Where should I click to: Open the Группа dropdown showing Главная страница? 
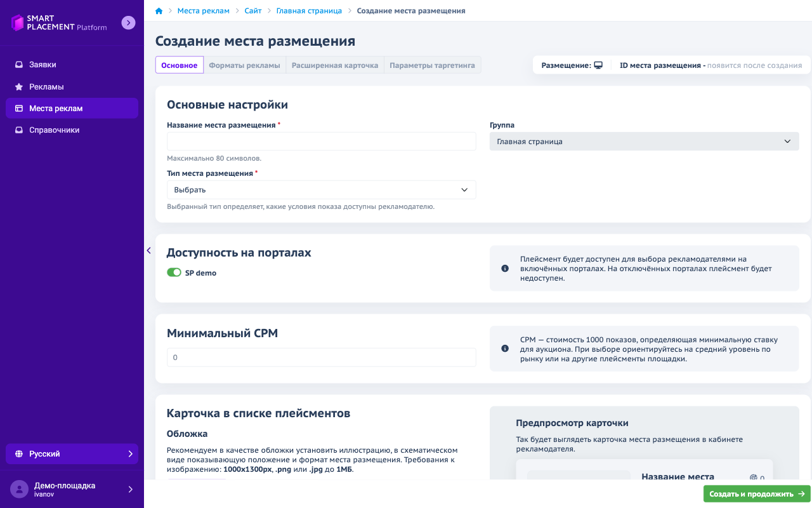pyautogui.click(x=644, y=142)
